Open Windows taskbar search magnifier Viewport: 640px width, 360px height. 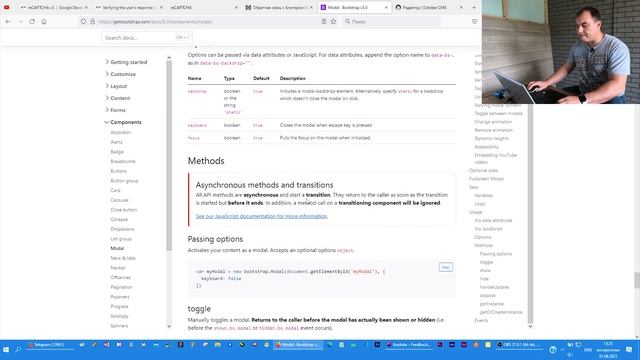click(18, 349)
